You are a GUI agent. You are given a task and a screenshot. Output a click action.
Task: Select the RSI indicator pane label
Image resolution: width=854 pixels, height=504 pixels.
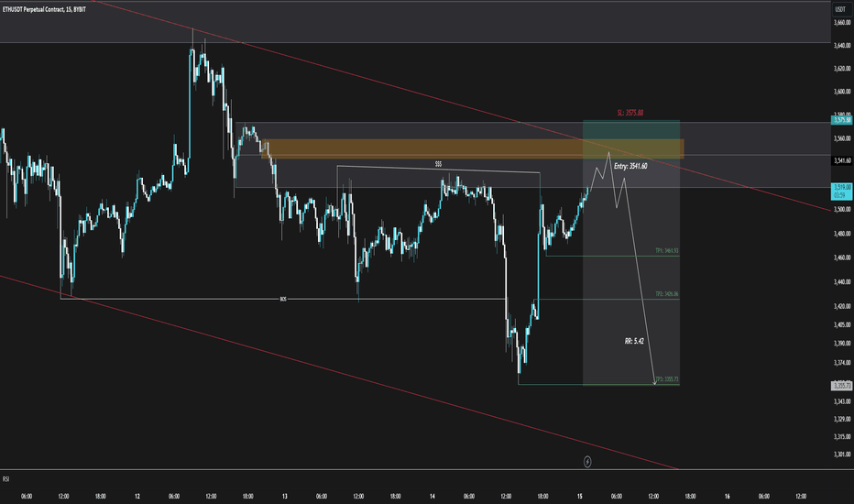(6, 479)
